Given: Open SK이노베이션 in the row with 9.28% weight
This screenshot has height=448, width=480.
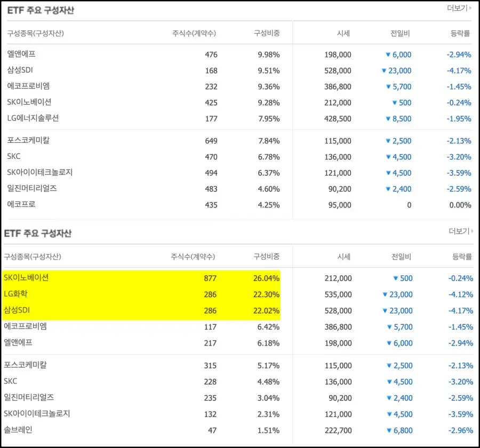Looking at the screenshot, I should (x=29, y=102).
